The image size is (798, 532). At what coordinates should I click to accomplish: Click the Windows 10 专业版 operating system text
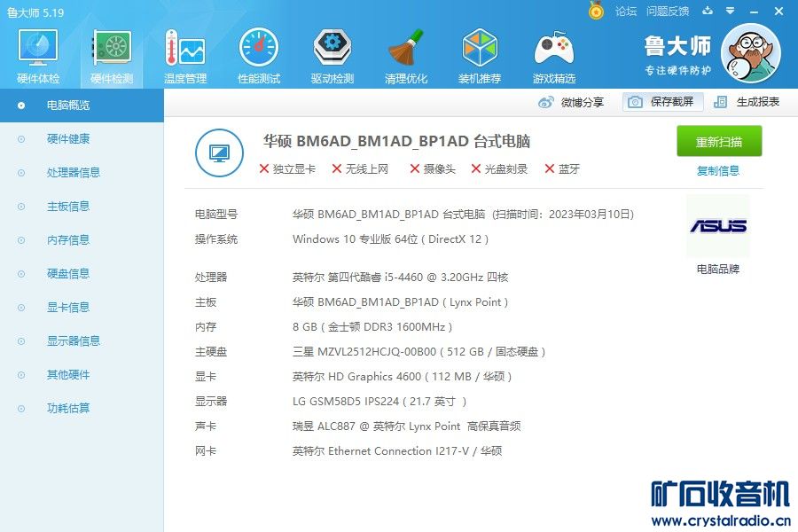390,239
